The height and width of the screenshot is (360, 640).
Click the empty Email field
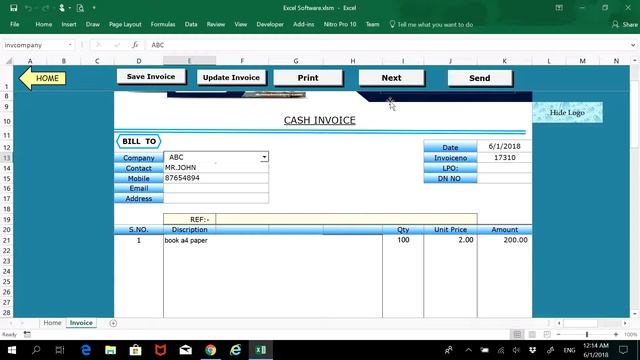coord(216,188)
